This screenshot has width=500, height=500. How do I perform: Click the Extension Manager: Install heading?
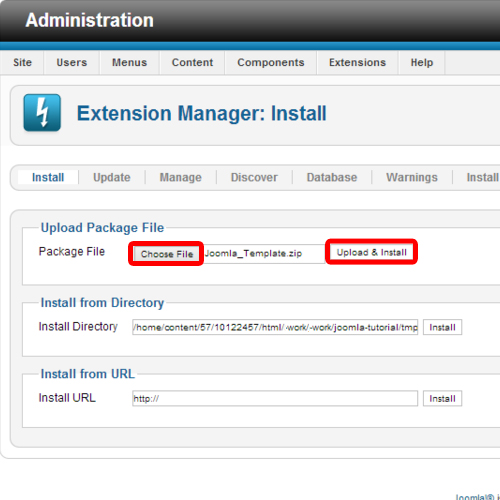point(202,113)
